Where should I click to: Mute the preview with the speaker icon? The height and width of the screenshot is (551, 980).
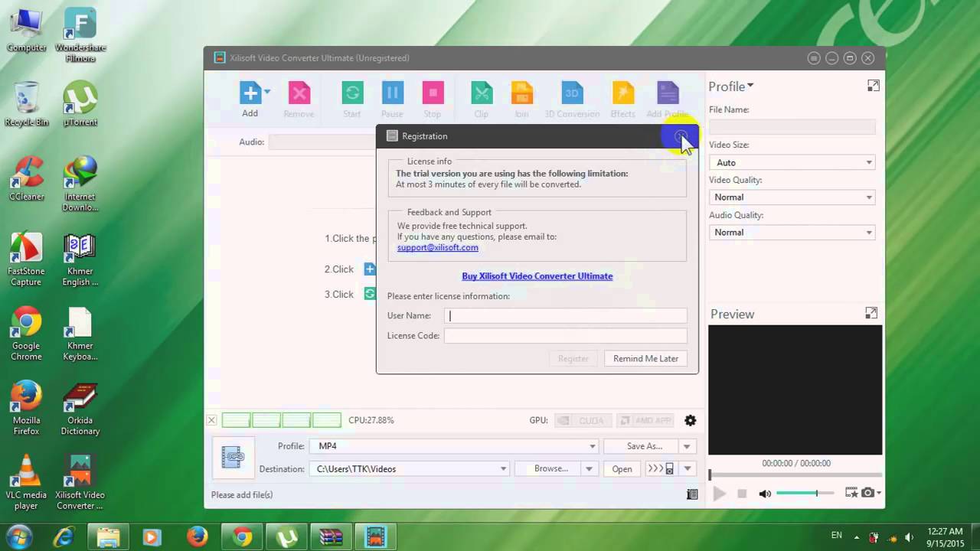[x=764, y=494]
